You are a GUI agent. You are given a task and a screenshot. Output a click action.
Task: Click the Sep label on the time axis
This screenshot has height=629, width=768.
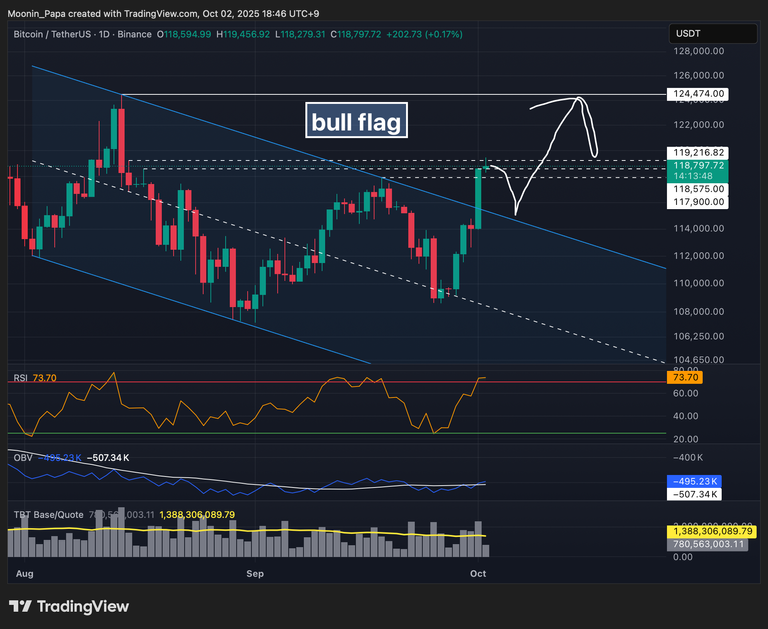(x=256, y=575)
